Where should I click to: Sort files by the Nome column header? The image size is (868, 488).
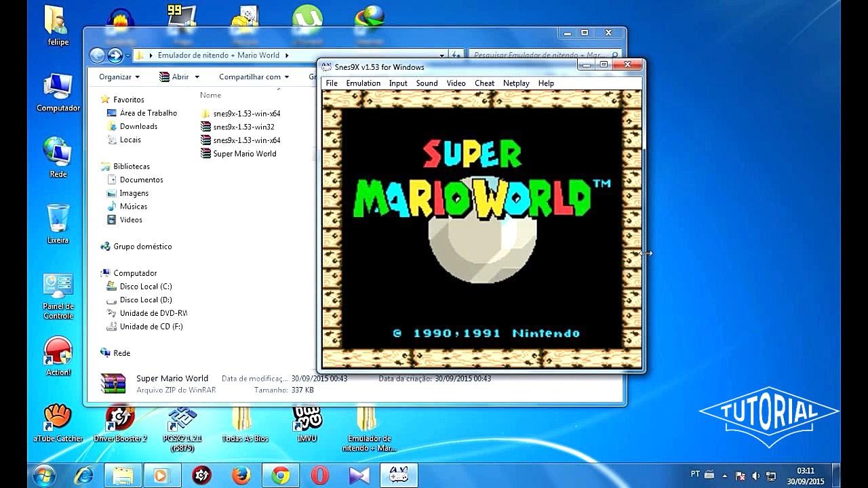211,96
